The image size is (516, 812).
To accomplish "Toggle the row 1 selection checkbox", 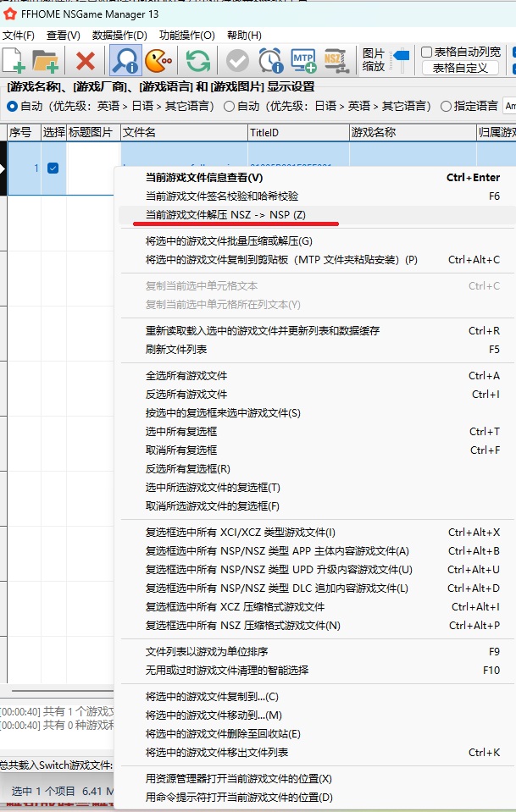I will [53, 168].
